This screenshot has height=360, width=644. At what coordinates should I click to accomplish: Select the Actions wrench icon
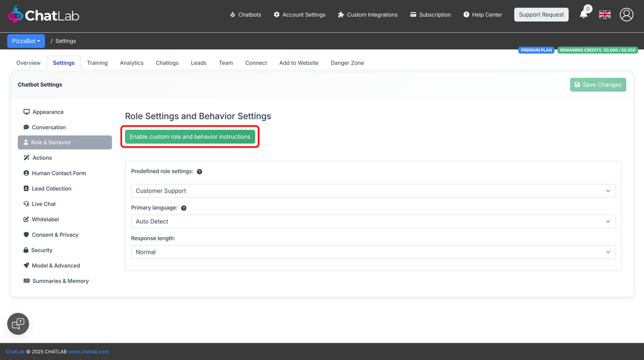click(x=27, y=157)
